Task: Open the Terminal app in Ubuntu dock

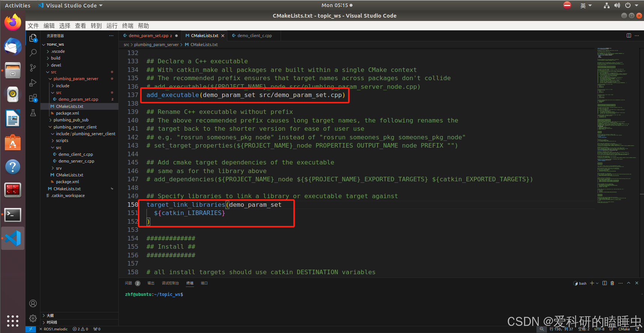Action: (x=13, y=215)
